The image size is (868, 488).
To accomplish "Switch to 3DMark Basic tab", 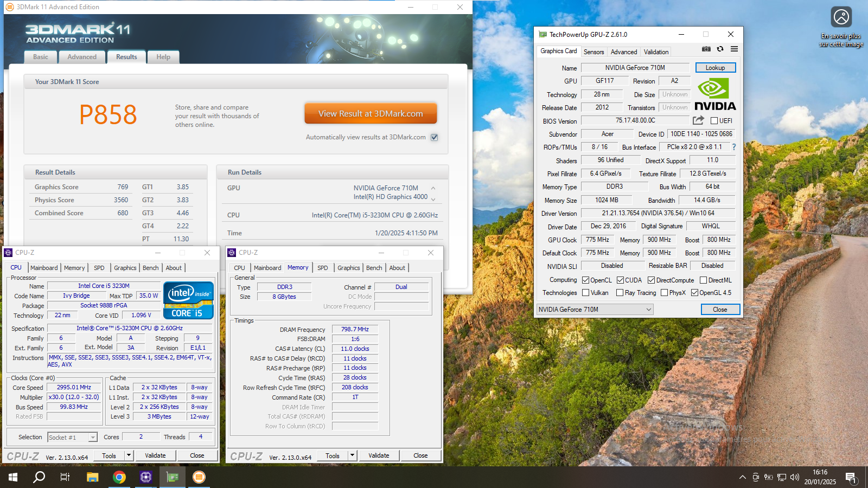I will point(41,57).
